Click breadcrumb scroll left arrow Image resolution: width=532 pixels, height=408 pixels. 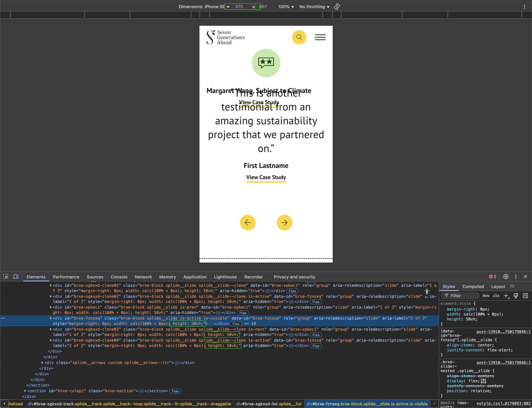point(4,404)
